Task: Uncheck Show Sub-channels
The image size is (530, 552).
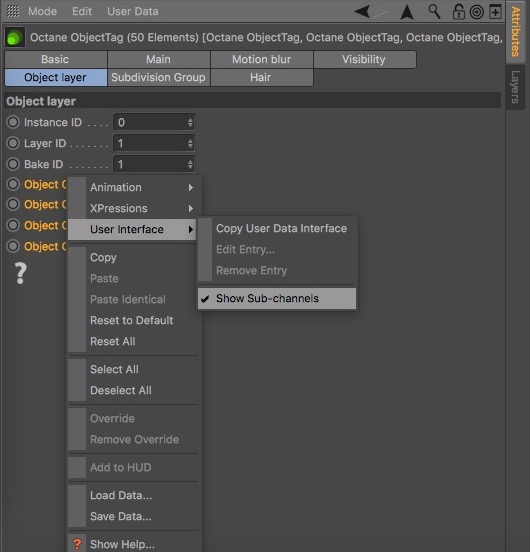Action: pos(277,299)
